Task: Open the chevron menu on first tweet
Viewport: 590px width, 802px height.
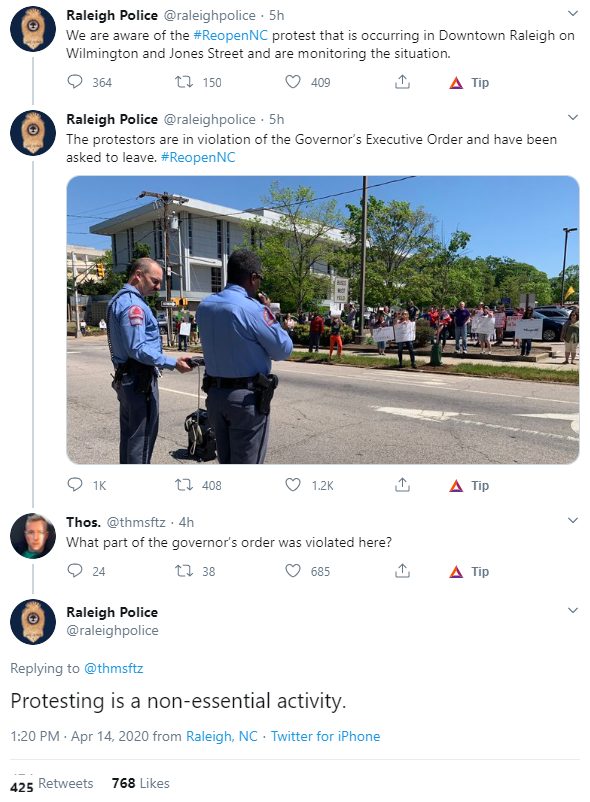Action: coord(573,14)
